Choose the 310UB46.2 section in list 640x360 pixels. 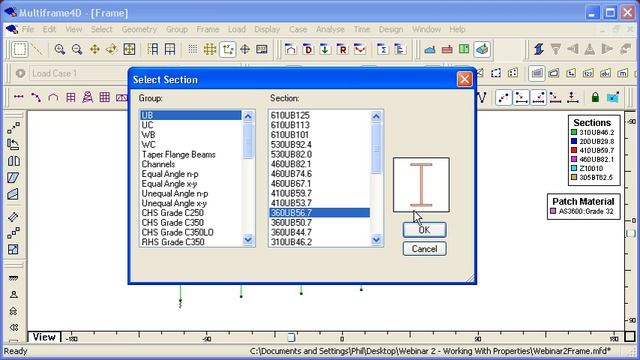tap(320, 242)
